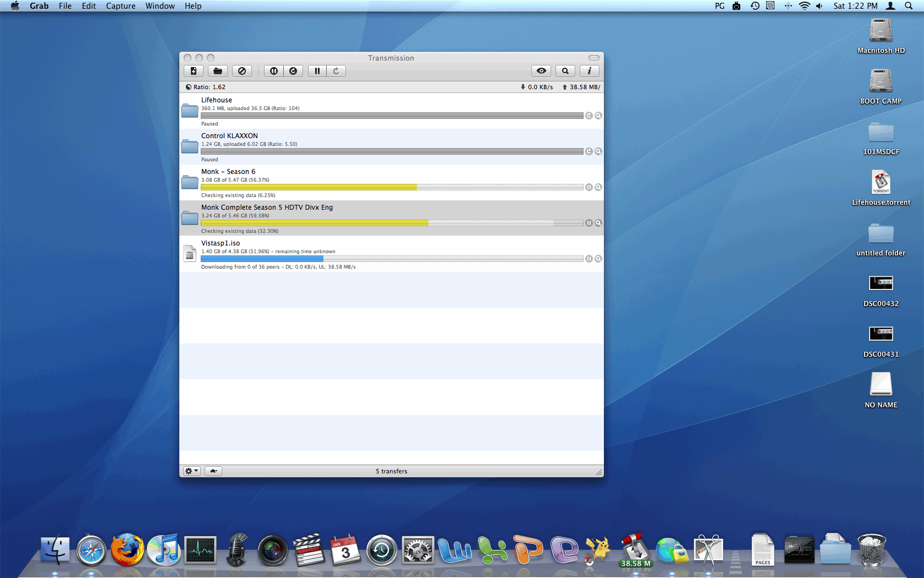The image size is (924, 578).
Task: Click the magnifier toolbar icon
Action: [x=565, y=71]
